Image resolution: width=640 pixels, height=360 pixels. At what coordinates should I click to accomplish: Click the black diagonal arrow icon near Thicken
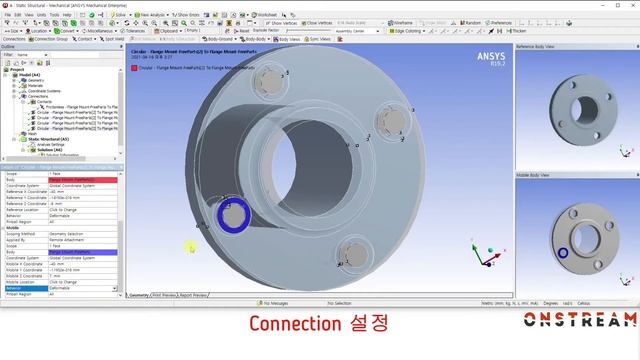click(491, 31)
